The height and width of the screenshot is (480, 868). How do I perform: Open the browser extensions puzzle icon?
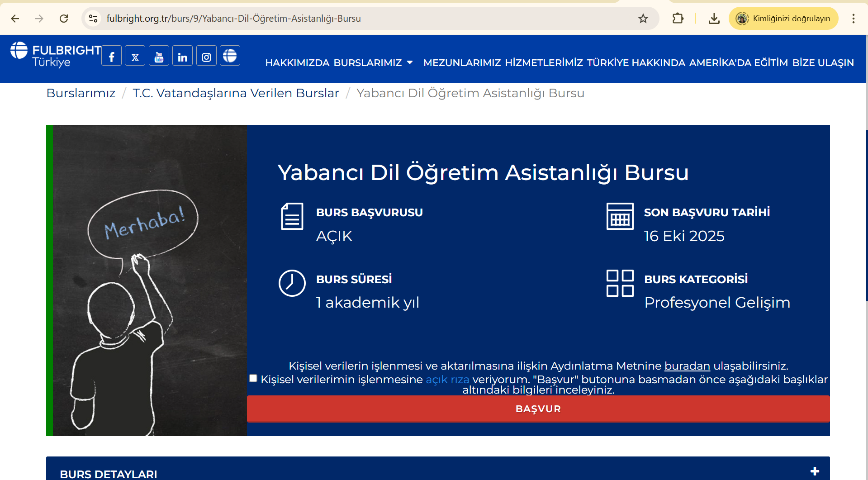(x=678, y=19)
